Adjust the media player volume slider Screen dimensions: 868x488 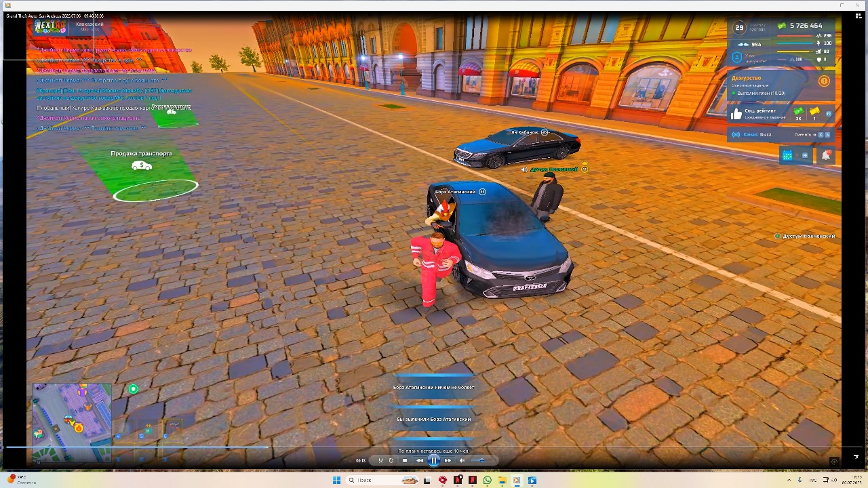point(481,460)
